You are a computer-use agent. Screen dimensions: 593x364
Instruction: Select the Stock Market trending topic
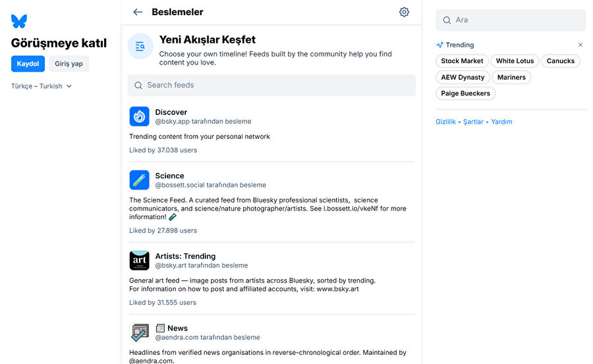[462, 61]
